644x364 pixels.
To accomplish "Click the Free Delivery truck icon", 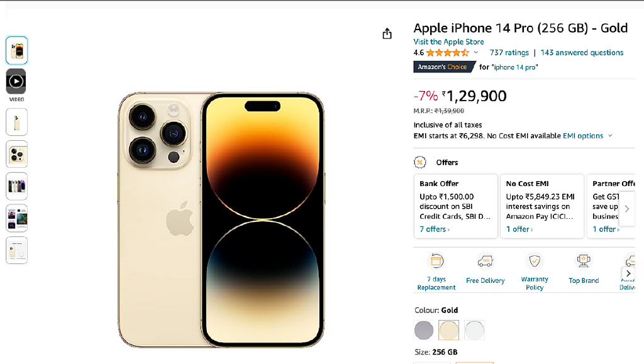I will point(485,261).
